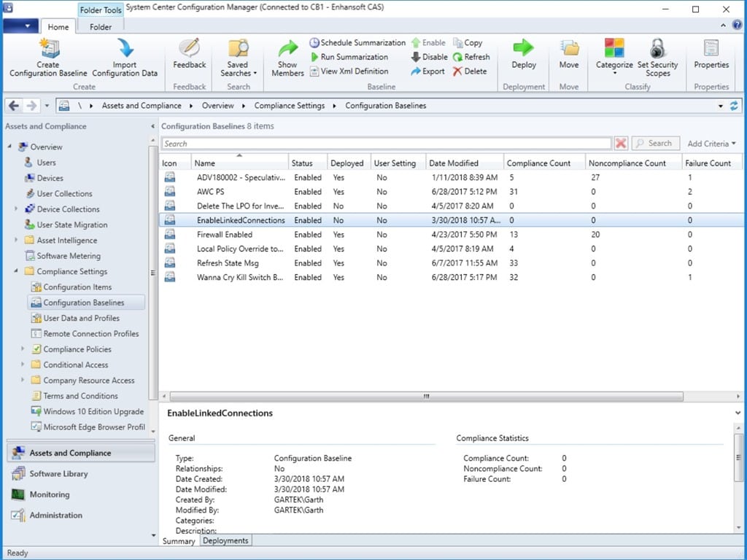Click in the Search text box
Image resolution: width=747 pixels, height=560 pixels.
coord(387,144)
